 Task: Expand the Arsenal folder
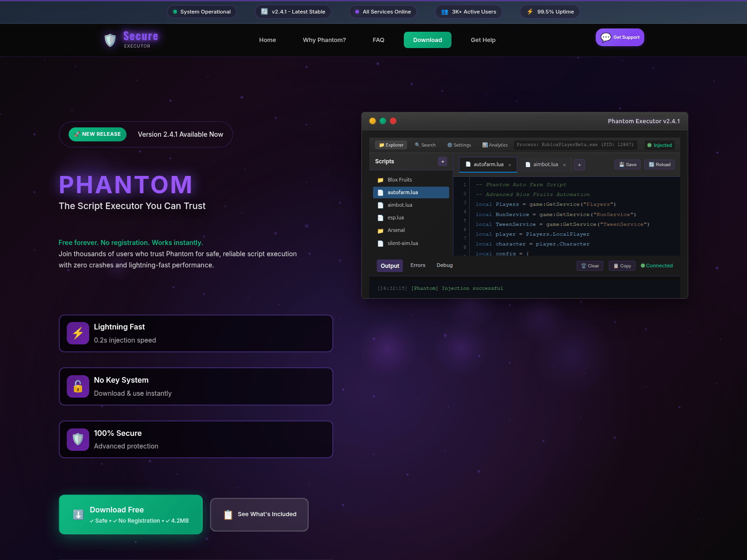(411, 230)
